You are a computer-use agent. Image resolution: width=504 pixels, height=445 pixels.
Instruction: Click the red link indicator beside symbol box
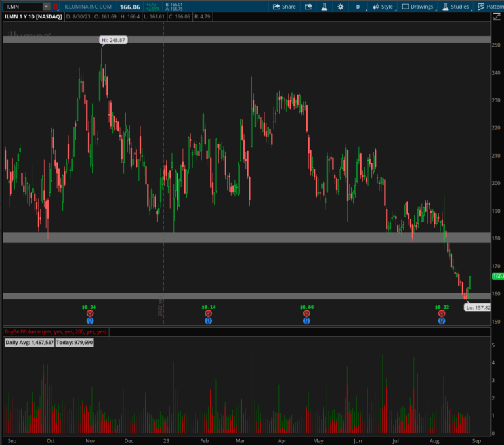[56, 7]
